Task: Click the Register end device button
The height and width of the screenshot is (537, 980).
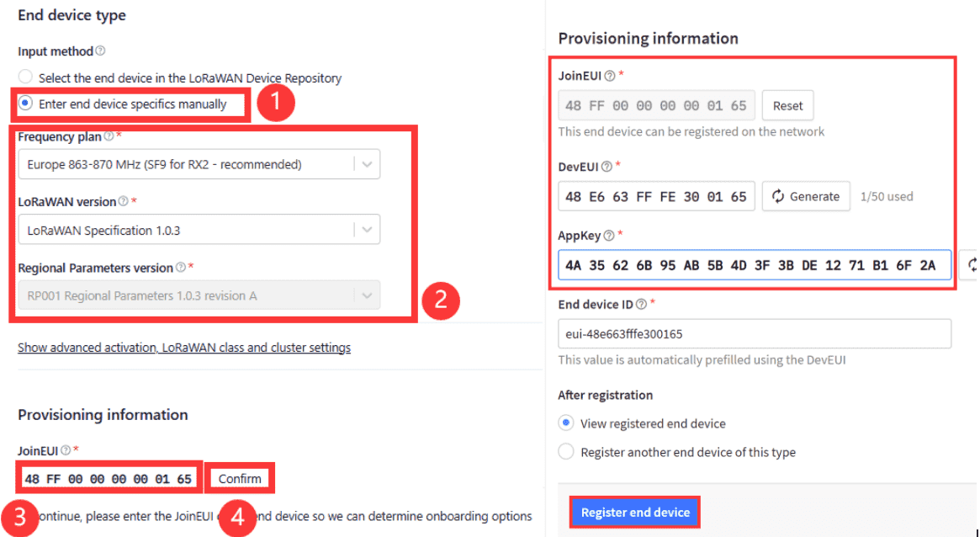Action: [x=635, y=513]
